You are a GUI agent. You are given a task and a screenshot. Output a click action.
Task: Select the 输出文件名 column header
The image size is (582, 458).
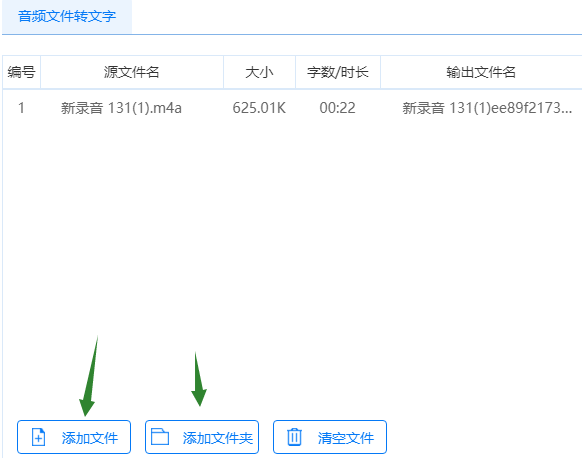[x=481, y=72]
